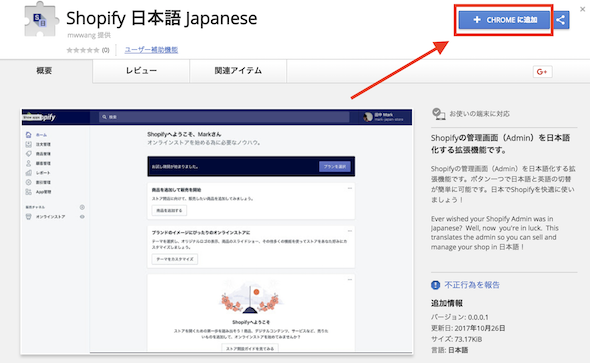Click the report abuse exclamation icon
This screenshot has width=590, height=363.
[435, 285]
